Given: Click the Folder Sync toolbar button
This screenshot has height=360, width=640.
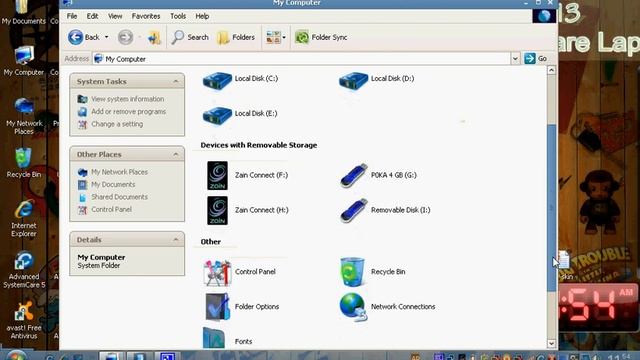Looking at the screenshot, I should tap(321, 37).
